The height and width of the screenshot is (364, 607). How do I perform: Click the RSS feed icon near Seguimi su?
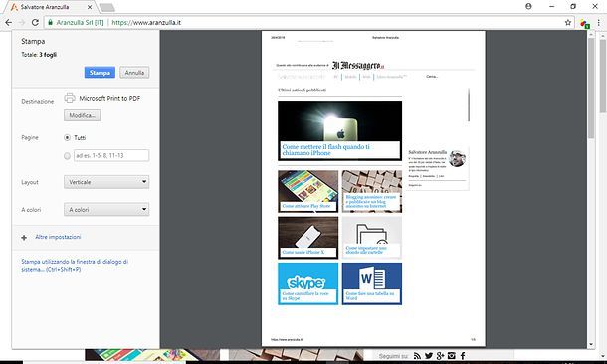[x=417, y=356]
